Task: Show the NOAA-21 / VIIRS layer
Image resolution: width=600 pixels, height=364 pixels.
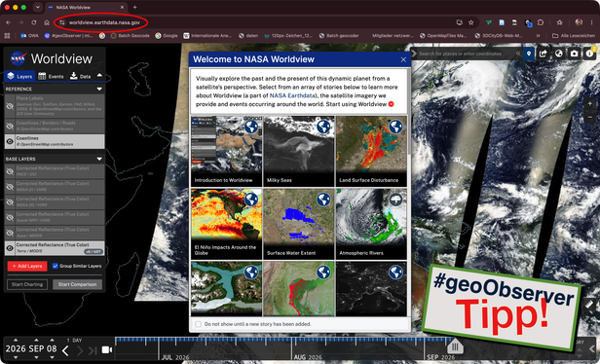Action: pos(10,187)
